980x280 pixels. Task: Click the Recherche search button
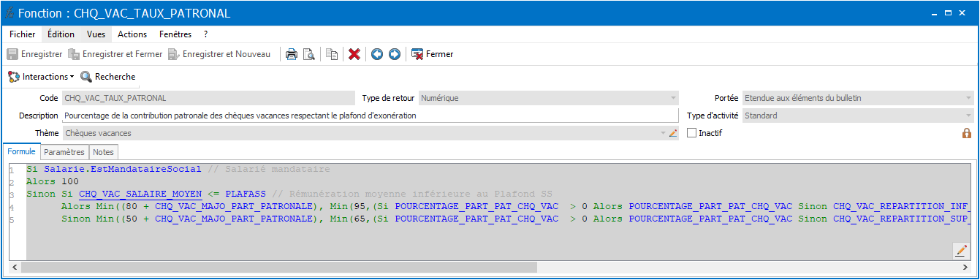[x=107, y=77]
